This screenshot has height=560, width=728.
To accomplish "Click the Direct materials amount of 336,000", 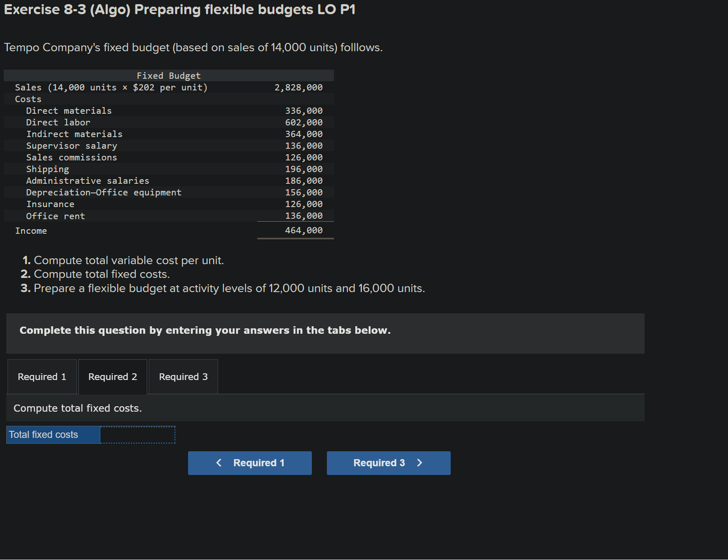I will pyautogui.click(x=304, y=110).
